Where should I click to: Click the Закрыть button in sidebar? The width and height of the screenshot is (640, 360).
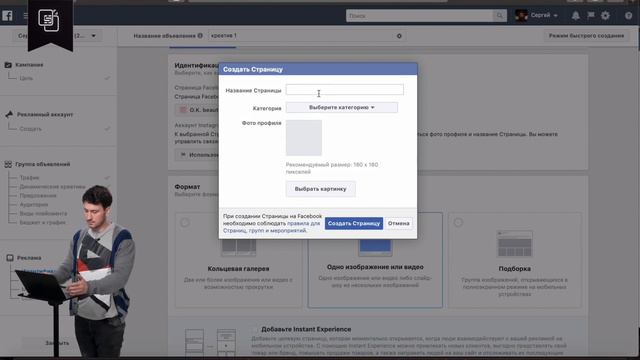57,343
